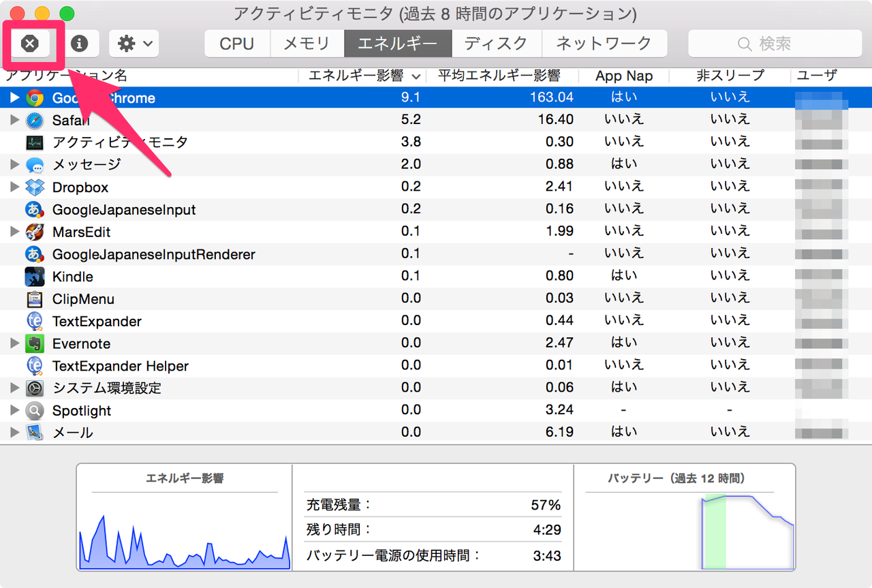The width and height of the screenshot is (872, 588).
Task: Click the Google Chrome app icon
Action: (x=35, y=98)
